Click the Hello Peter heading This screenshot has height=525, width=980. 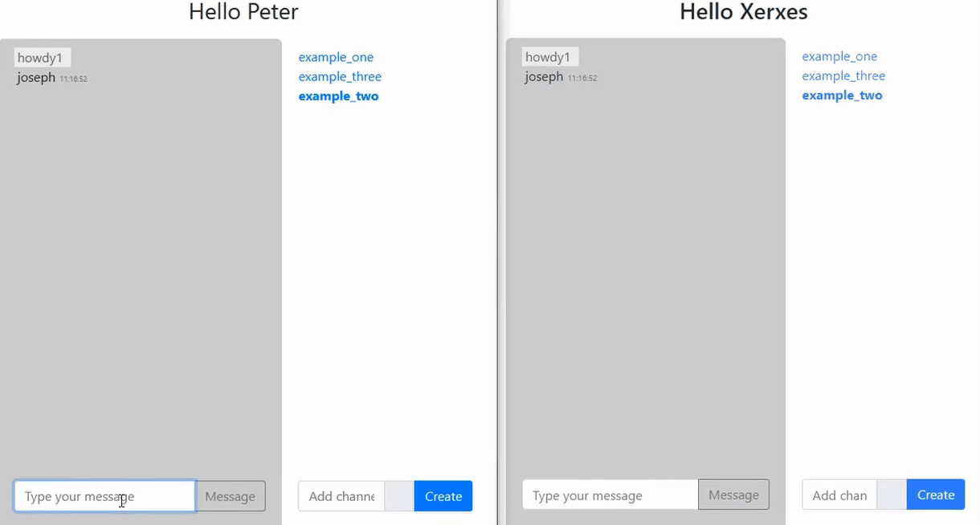[x=243, y=12]
